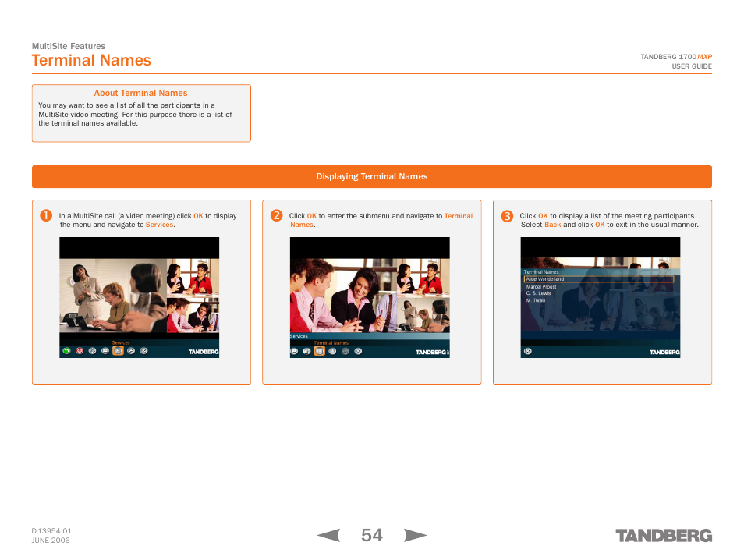The height and width of the screenshot is (560, 744).
Task: Click the Terminal Names list header in step 3
Action: coord(541,272)
